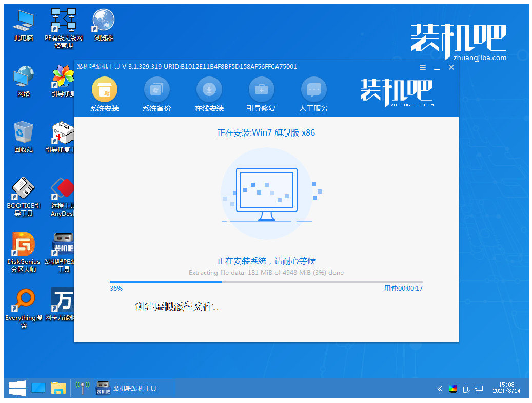
Task: Open 人工服务 customer support chat
Action: pos(313,90)
